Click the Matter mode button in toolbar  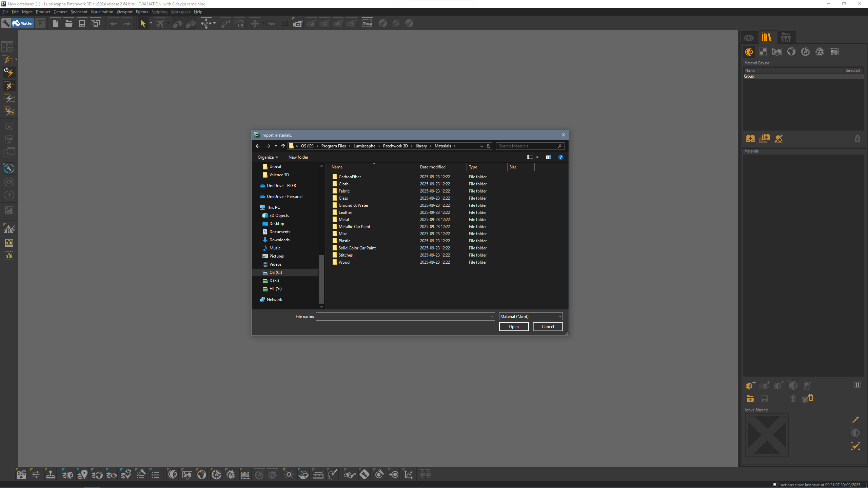(23, 23)
